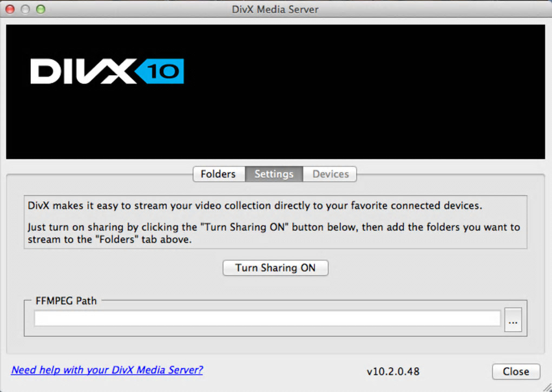The image size is (552, 392).
Task: Open the DivX Media Server help link
Action: tap(107, 370)
